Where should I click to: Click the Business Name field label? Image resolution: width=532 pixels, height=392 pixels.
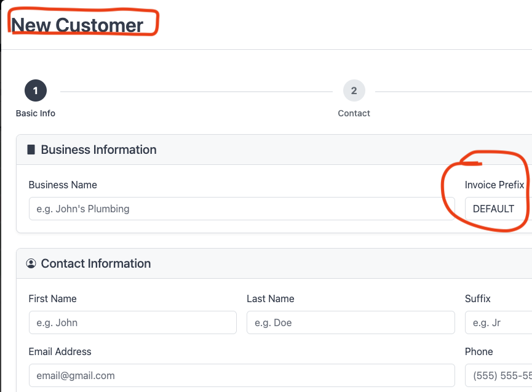(x=63, y=185)
